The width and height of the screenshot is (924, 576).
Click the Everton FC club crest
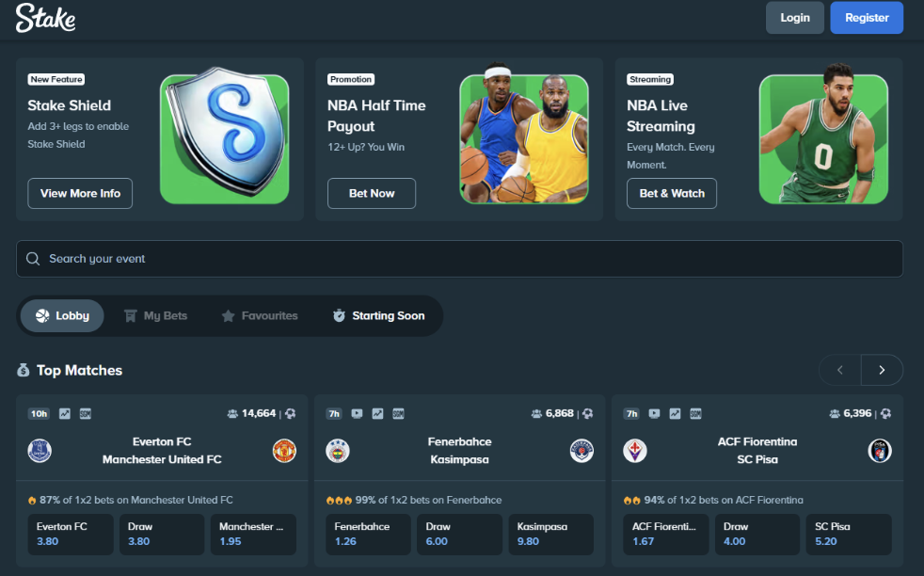point(40,451)
